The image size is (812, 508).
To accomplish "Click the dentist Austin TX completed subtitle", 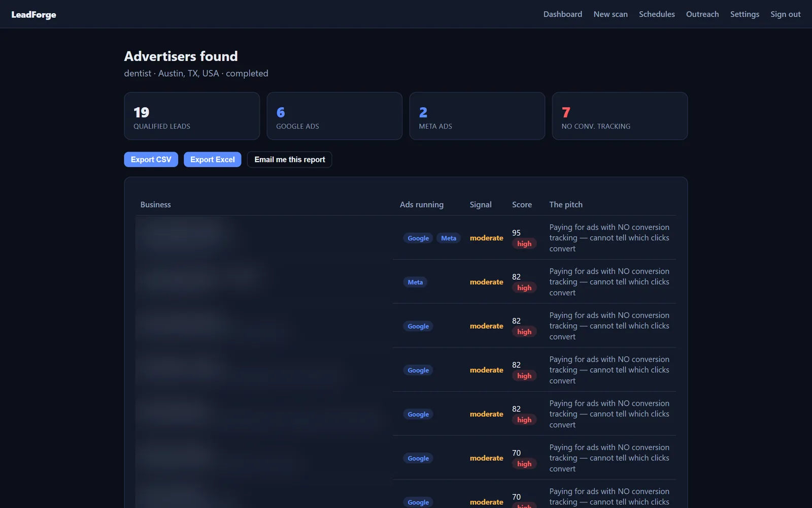I will pos(196,74).
